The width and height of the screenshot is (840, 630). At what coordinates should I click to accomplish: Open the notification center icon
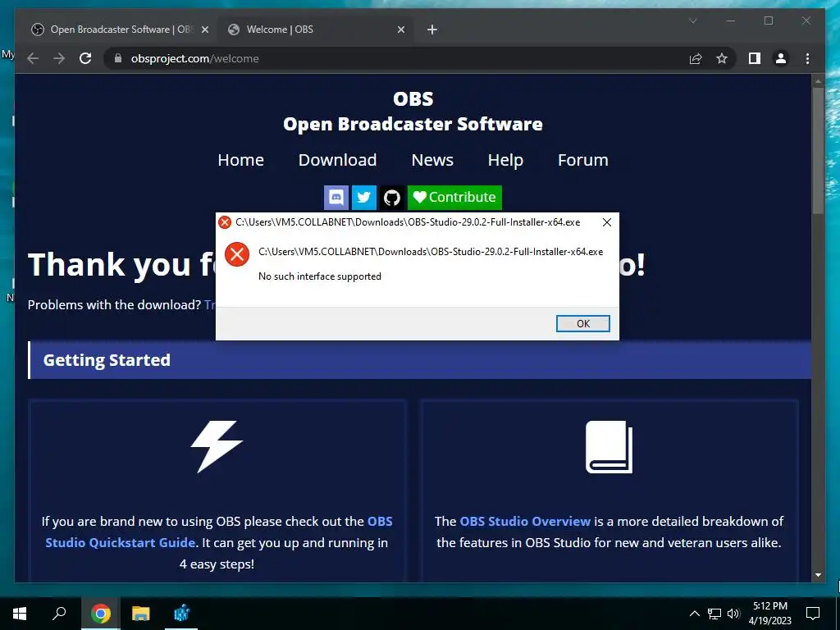tap(813, 614)
